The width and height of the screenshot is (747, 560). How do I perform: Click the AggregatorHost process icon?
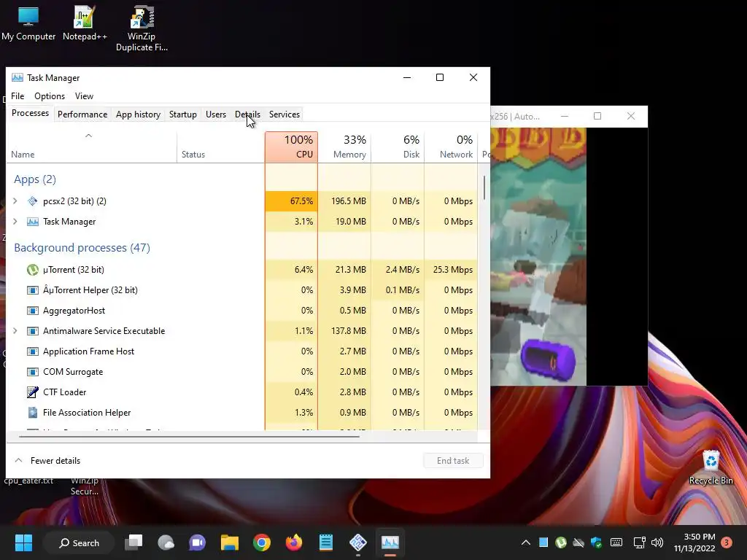(x=32, y=311)
